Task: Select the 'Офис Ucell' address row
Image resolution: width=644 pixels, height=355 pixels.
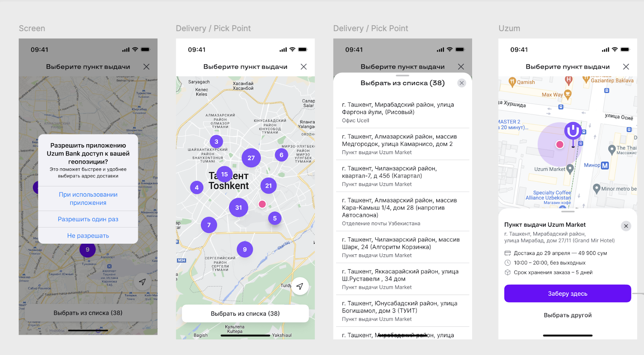Action: point(402,112)
